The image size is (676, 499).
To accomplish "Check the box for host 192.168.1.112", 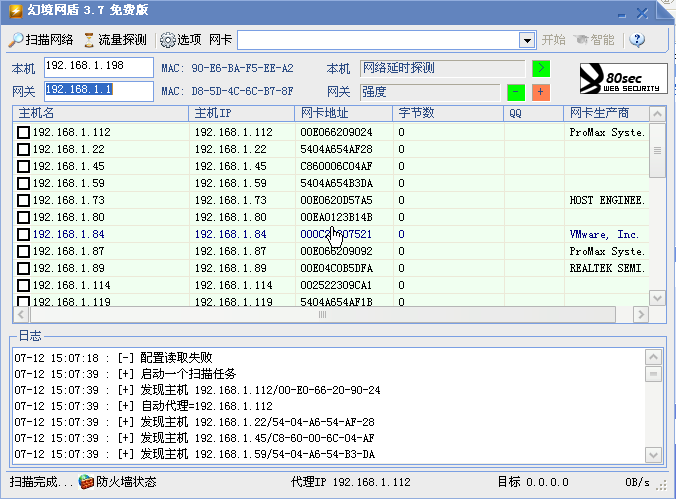I will click(x=23, y=132).
